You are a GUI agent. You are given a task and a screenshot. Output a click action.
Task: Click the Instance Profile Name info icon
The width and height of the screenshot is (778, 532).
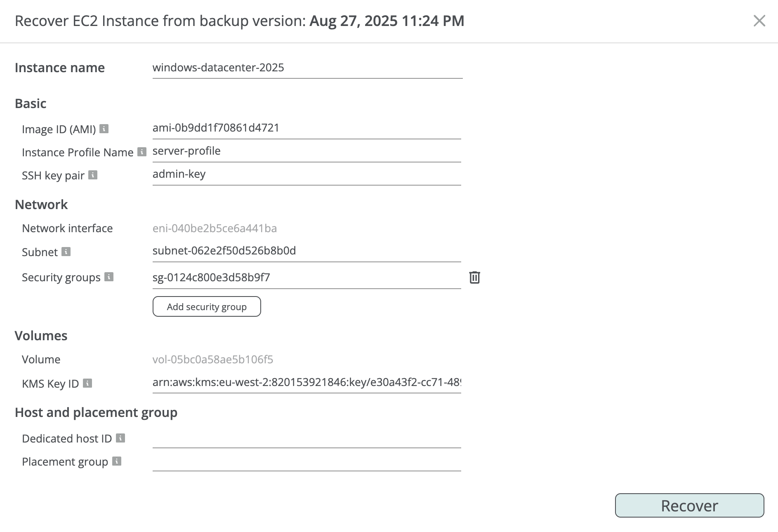142,152
